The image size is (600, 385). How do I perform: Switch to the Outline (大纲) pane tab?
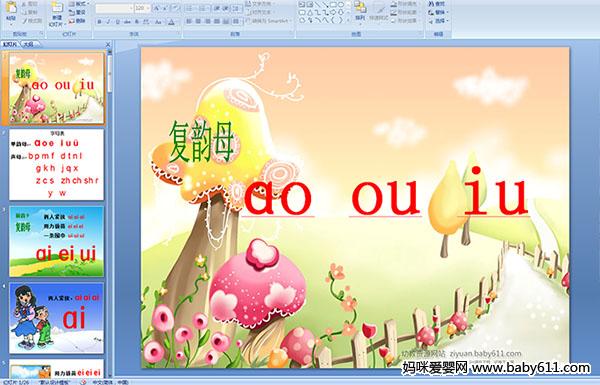click(x=29, y=44)
